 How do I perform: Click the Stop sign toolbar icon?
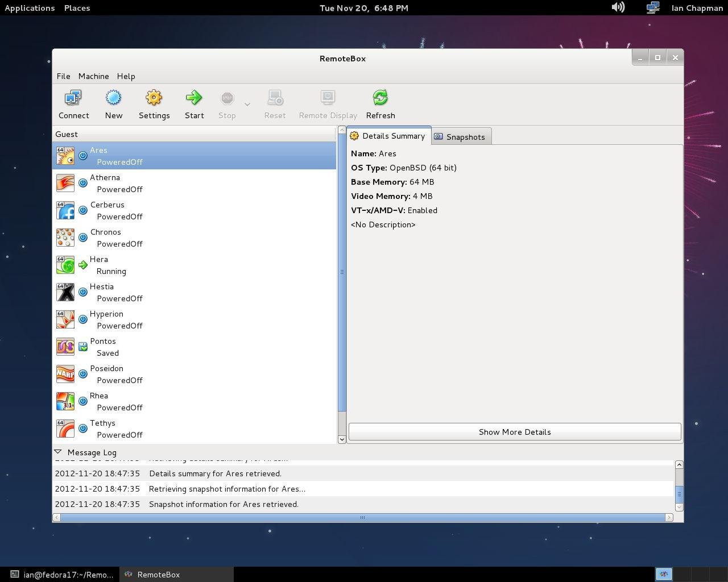(227, 98)
